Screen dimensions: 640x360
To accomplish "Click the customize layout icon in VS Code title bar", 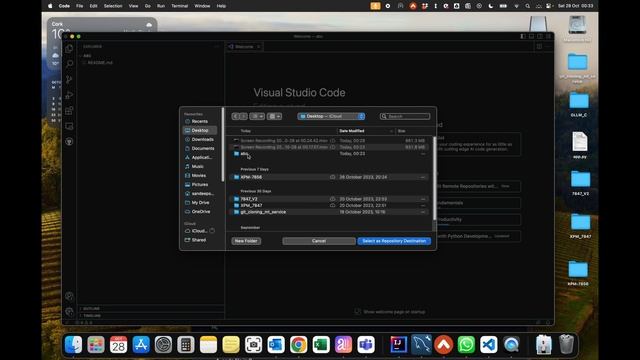I will click(548, 36).
